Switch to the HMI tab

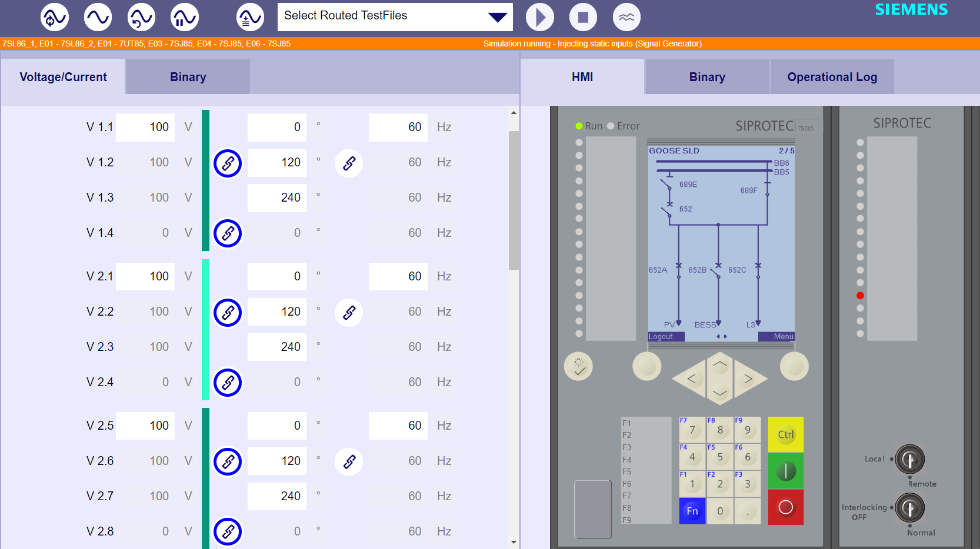582,77
